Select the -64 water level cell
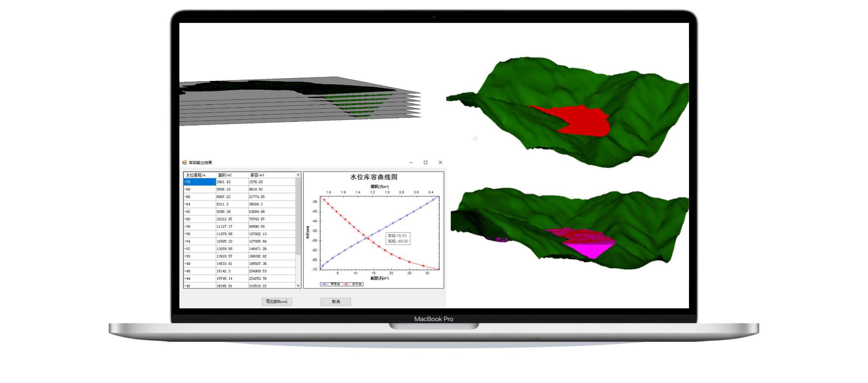 click(x=200, y=204)
